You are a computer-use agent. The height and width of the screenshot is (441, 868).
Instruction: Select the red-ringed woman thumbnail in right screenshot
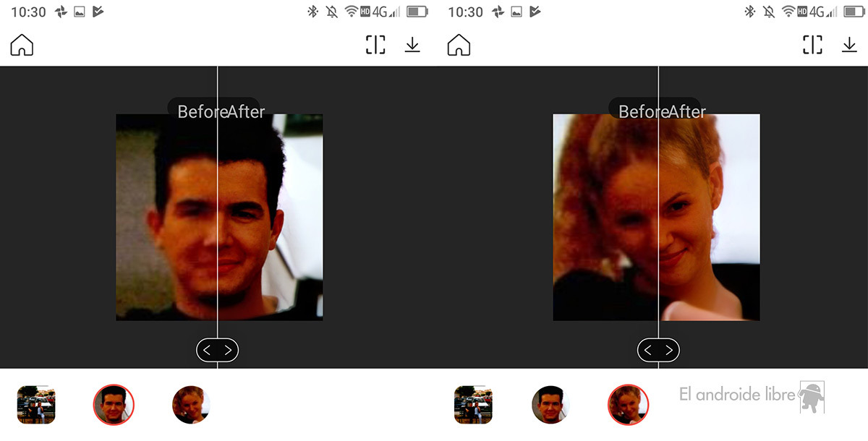click(x=628, y=405)
